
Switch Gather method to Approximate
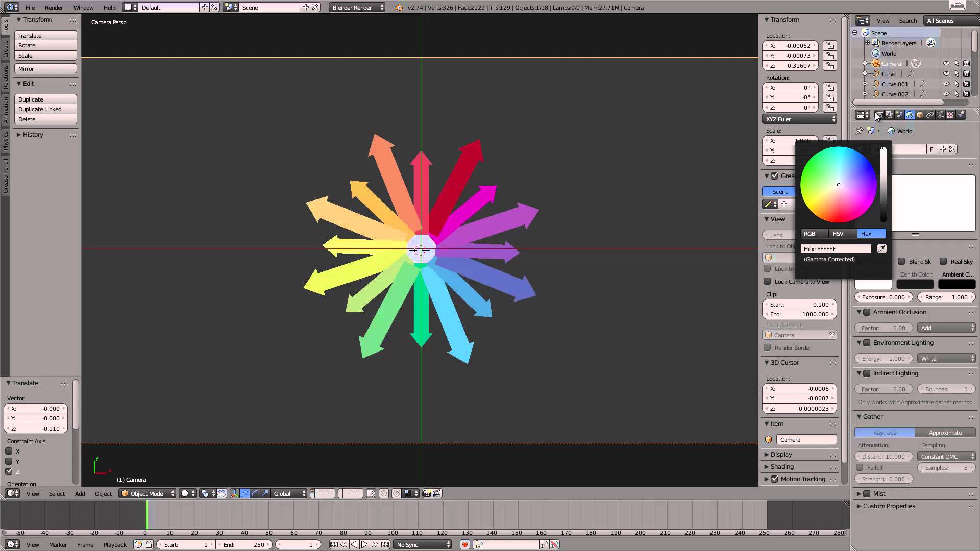point(945,432)
